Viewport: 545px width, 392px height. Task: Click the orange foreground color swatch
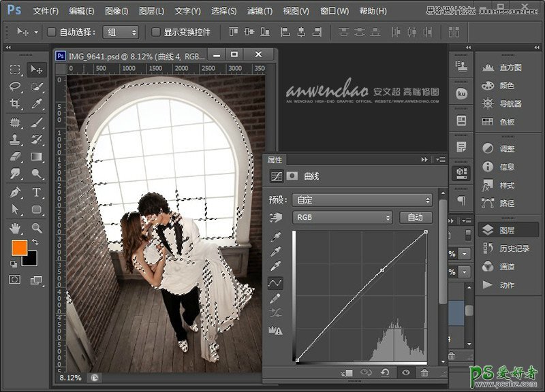[x=18, y=248]
